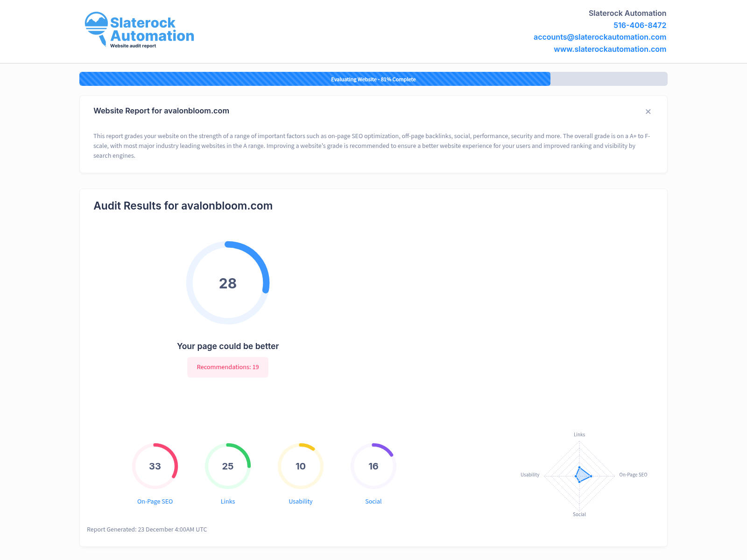Open accounts@slaterockautomation.com email link

coord(600,37)
